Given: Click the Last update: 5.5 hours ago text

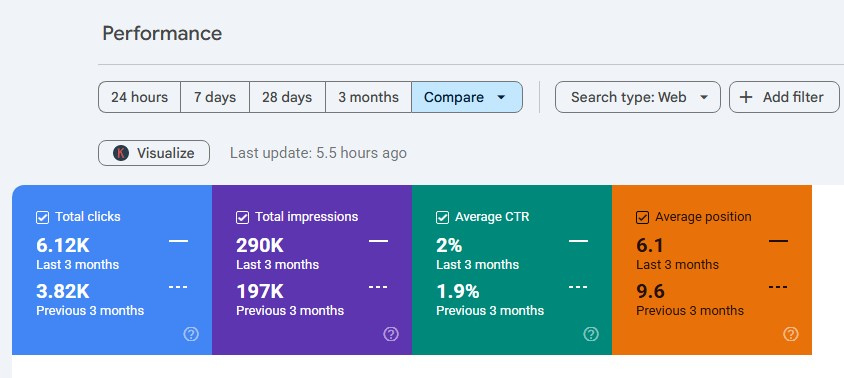Looking at the screenshot, I should 318,153.
